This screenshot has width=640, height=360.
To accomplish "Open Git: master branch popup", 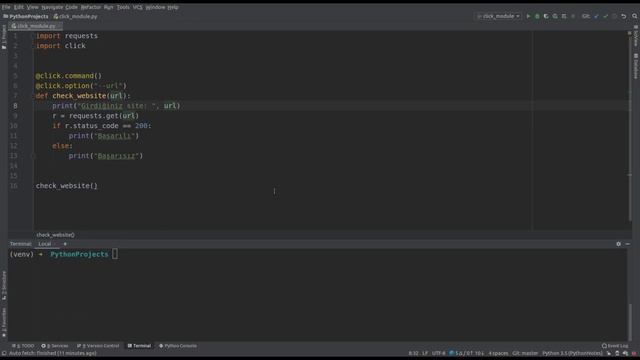I will 525,353.
